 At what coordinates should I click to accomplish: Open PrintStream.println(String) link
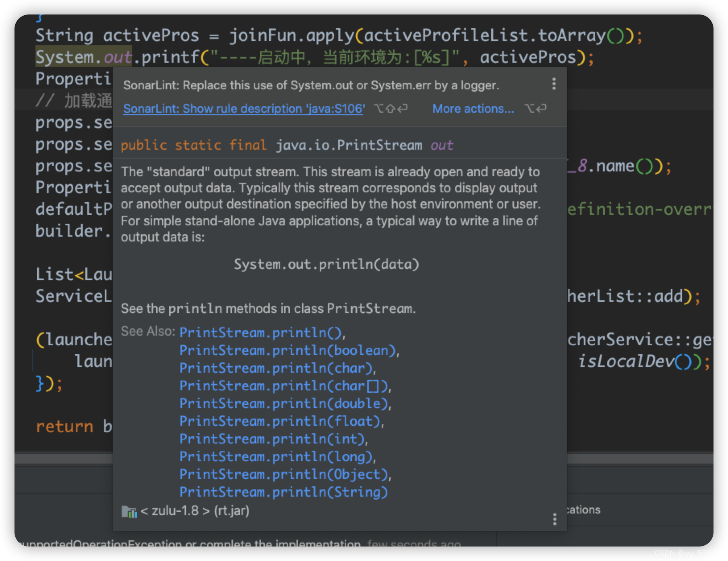pos(283,492)
